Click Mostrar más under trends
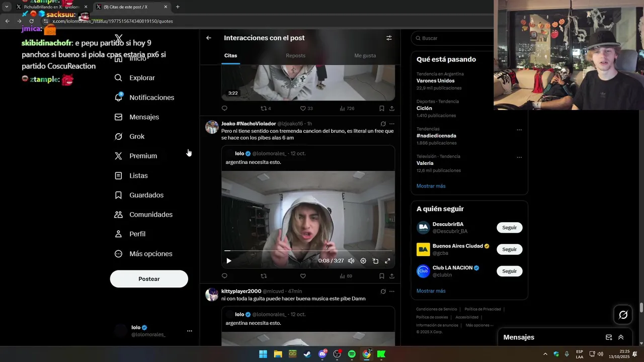Image resolution: width=644 pixels, height=362 pixels. (431, 186)
